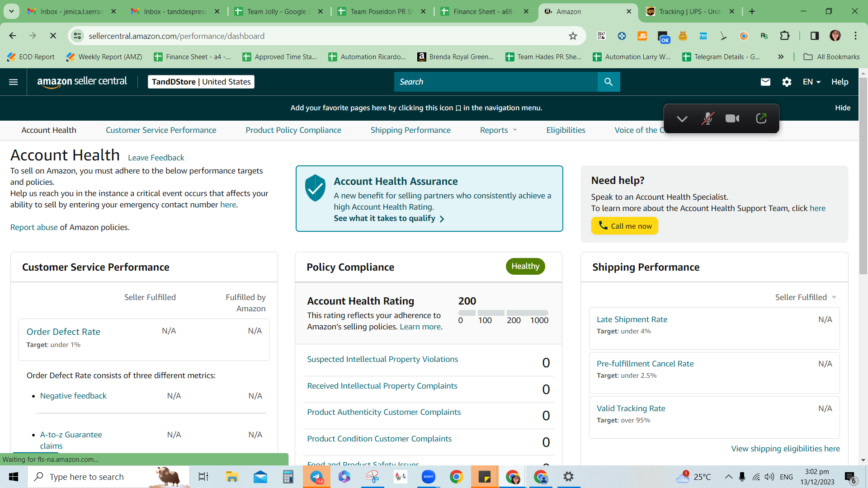This screenshot has width=868, height=488.
Task: Open the tab search dropdown arrow
Action: coord(11,11)
